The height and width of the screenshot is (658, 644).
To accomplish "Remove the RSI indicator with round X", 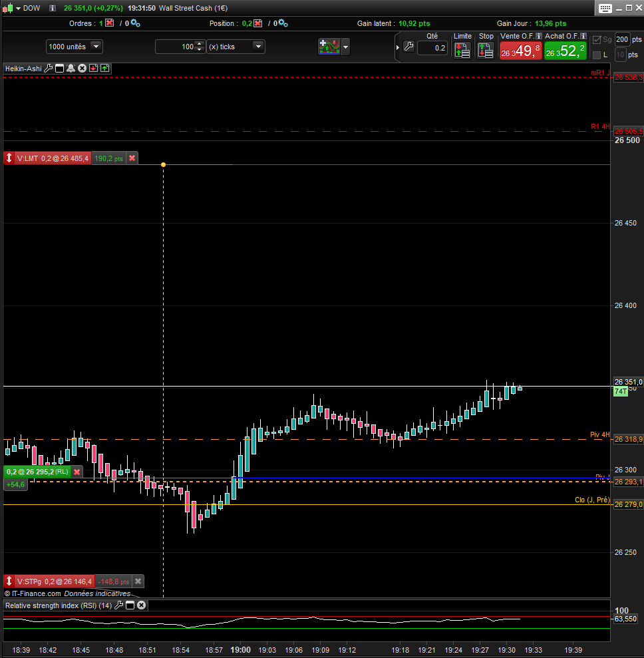I will point(142,605).
